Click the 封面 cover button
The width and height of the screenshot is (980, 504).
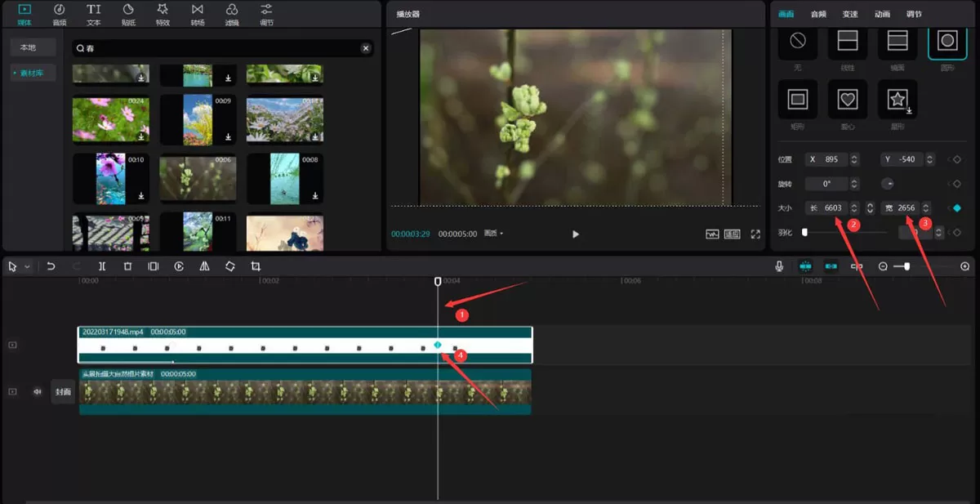tap(64, 391)
